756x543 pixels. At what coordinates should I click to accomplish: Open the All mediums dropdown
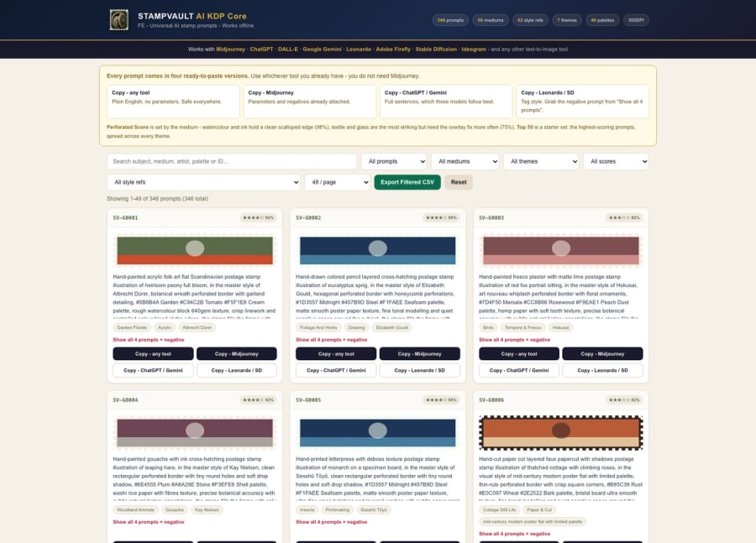click(465, 161)
